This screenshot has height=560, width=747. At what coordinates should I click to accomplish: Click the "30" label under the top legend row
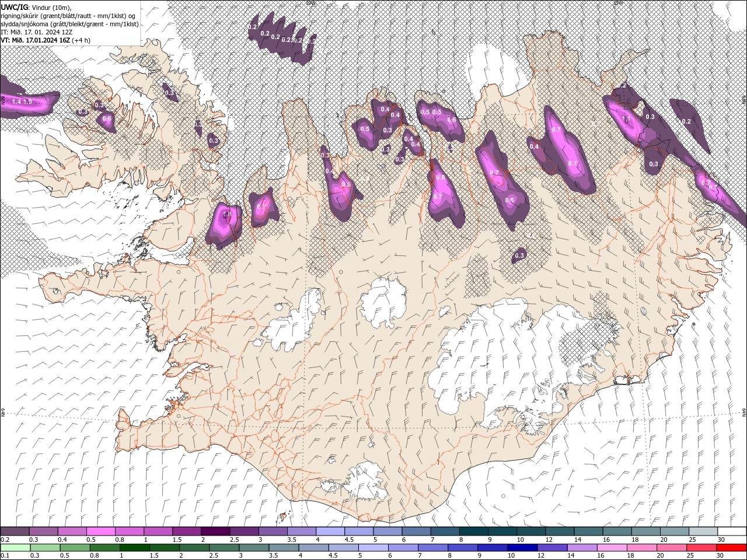[721, 540]
